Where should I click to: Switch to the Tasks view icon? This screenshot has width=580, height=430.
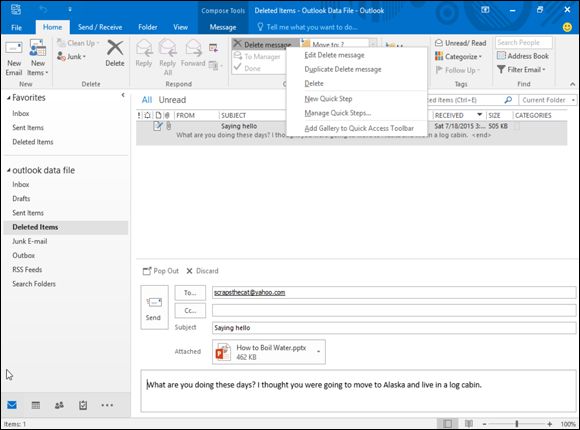[x=83, y=405]
